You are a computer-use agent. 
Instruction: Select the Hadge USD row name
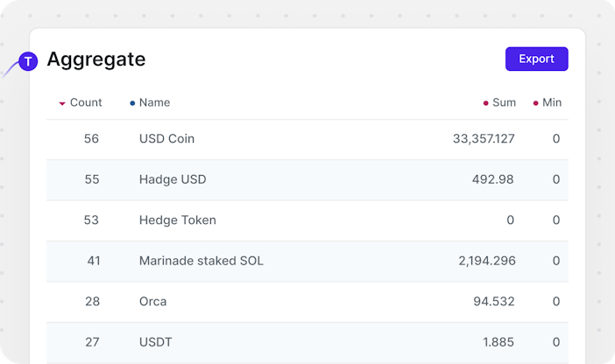point(172,179)
